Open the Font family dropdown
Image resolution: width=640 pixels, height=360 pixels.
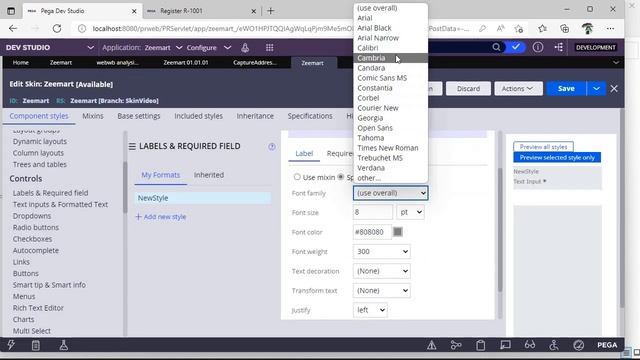[390, 193]
